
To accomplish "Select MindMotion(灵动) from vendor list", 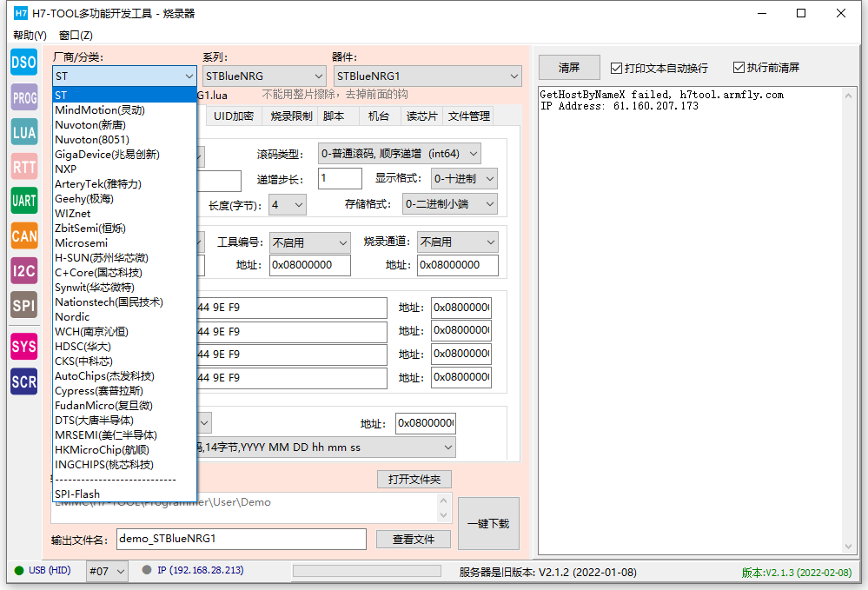I will [x=125, y=110].
